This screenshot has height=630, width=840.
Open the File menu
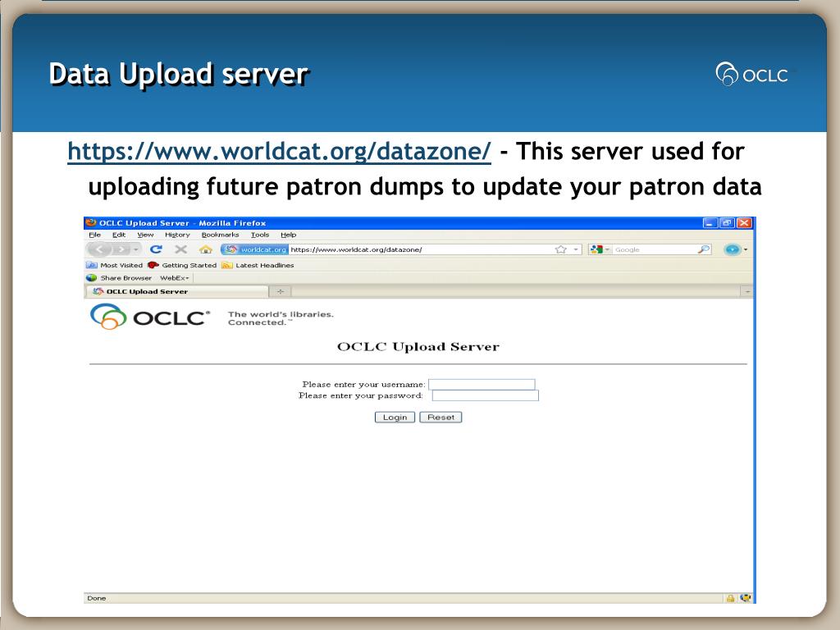95,235
